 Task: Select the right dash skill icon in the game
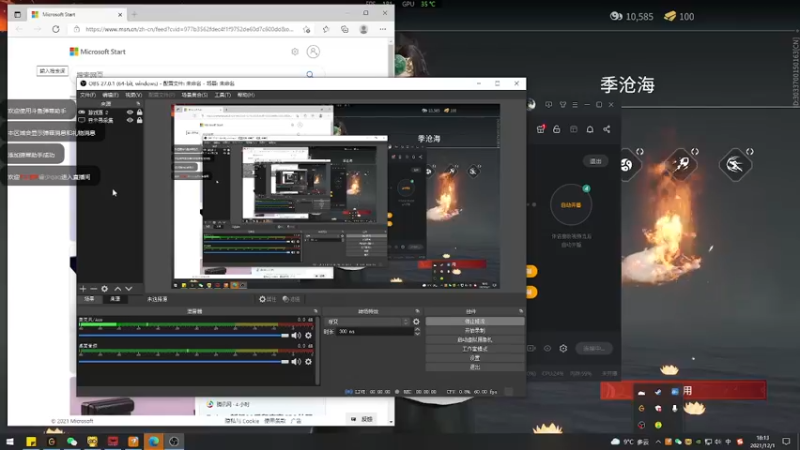tap(735, 164)
